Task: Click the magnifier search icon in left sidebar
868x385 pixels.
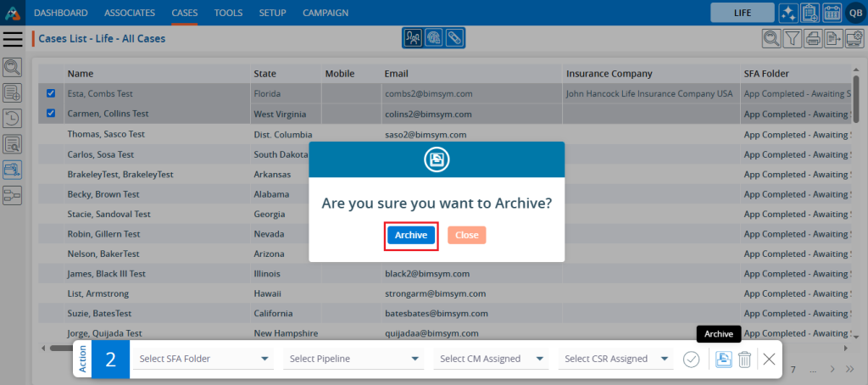Action: (x=13, y=67)
